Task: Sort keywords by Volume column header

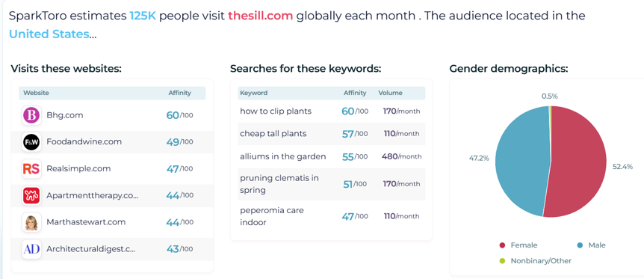Action: point(390,93)
